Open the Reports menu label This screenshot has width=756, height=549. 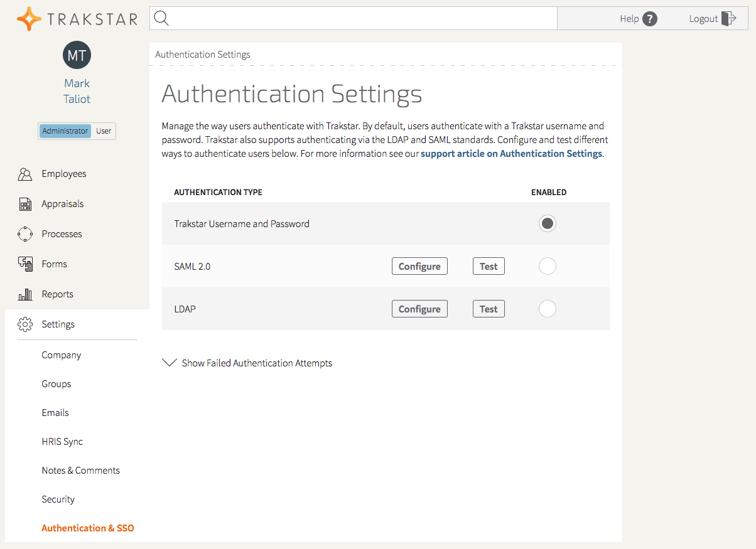point(57,294)
